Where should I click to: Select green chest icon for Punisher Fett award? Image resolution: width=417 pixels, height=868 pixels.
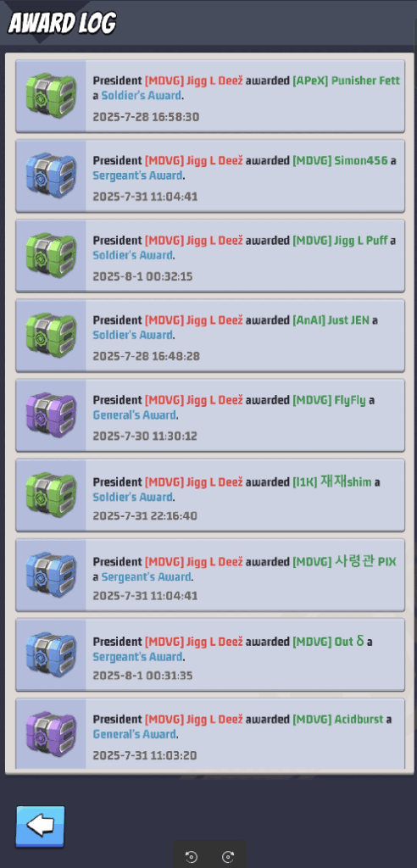tap(51, 96)
